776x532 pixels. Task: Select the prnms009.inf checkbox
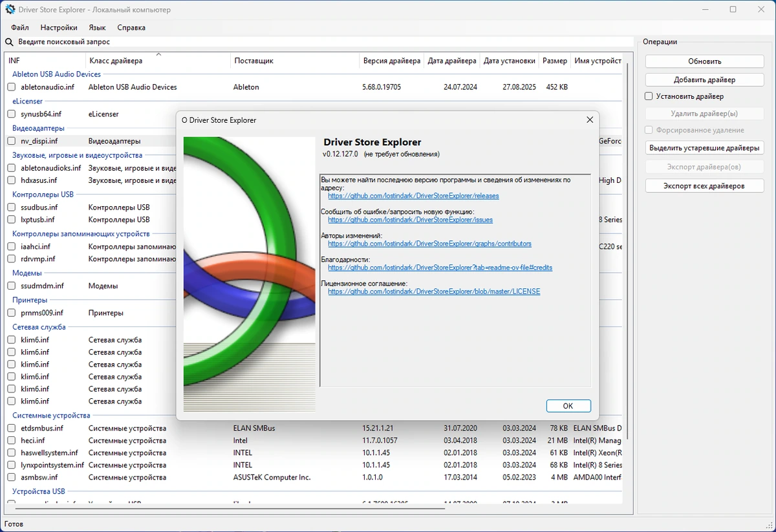point(12,313)
